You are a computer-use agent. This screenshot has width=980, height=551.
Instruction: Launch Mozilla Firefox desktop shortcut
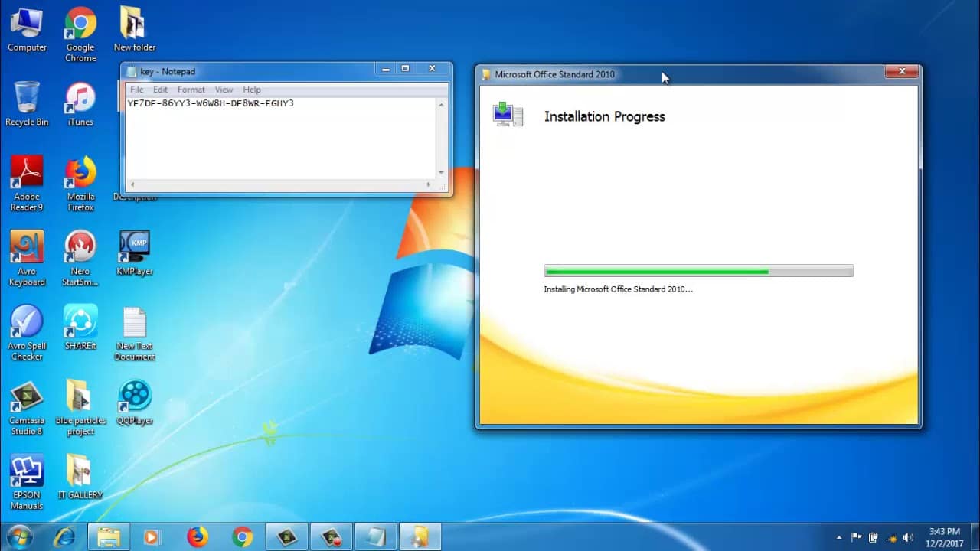coord(80,184)
